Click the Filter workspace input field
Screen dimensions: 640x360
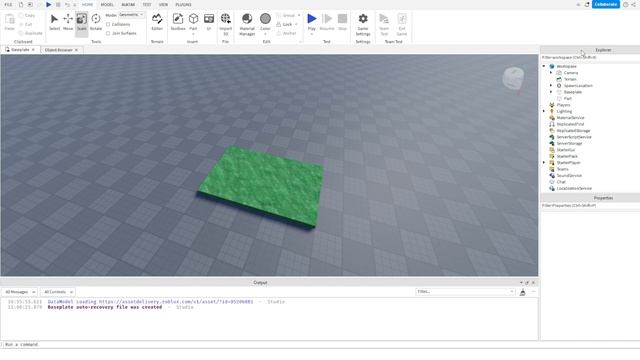(x=590, y=58)
